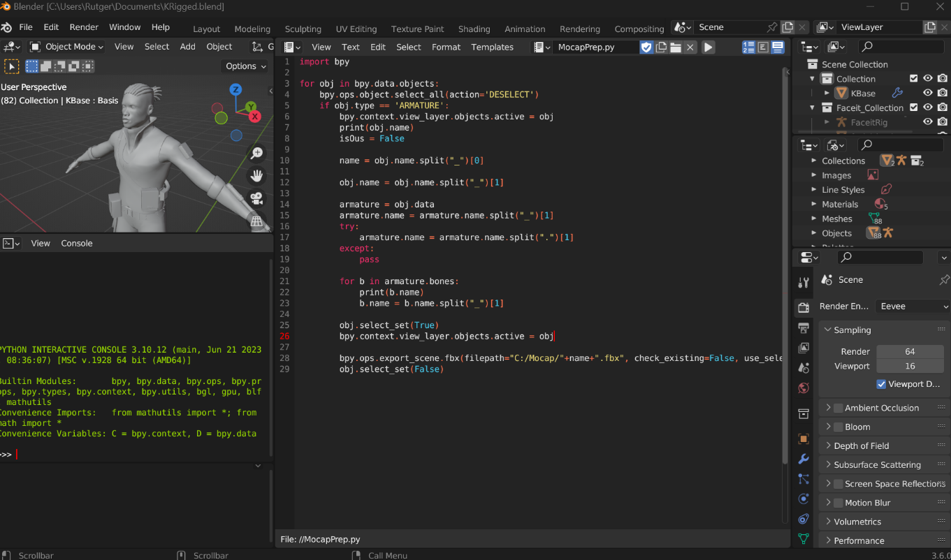Screen dimensions: 951x560
Task: Switch to the Sculpting workspace tab
Action: coord(303,29)
